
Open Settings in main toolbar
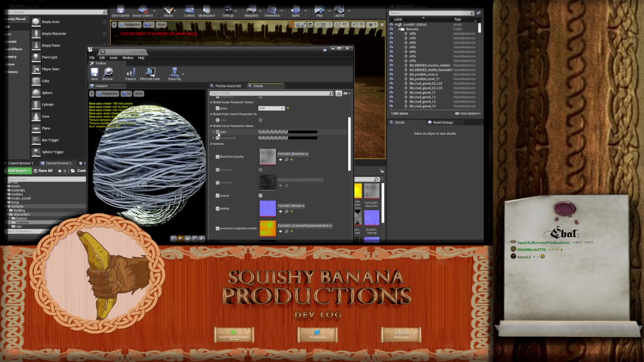tap(228, 11)
